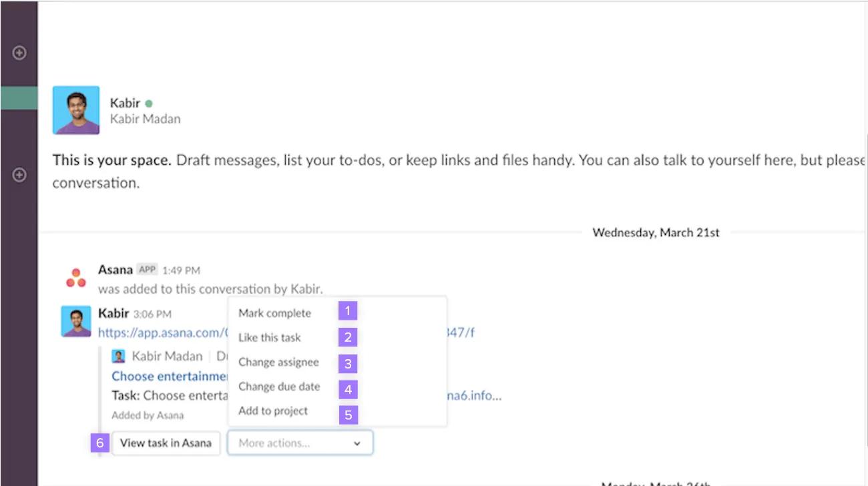This screenshot has width=868, height=486.
Task: Click the green presence indicator beside Kabir
Action: (x=148, y=103)
